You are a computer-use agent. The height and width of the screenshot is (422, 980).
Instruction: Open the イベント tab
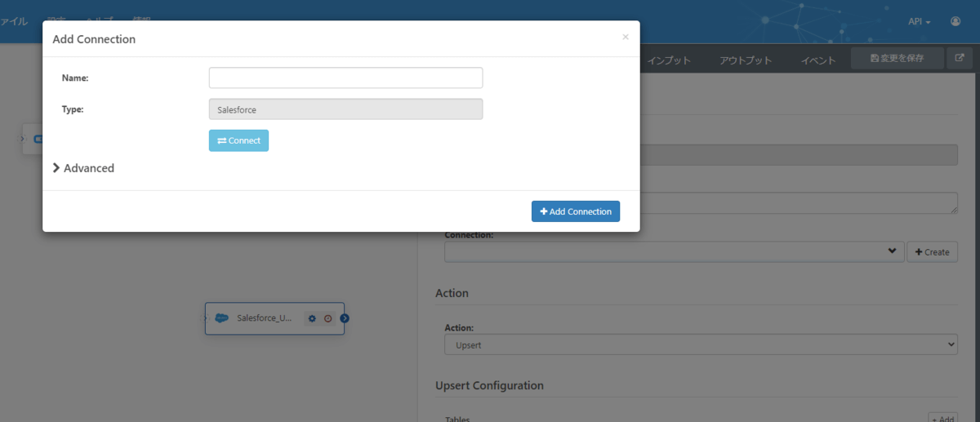pos(818,60)
